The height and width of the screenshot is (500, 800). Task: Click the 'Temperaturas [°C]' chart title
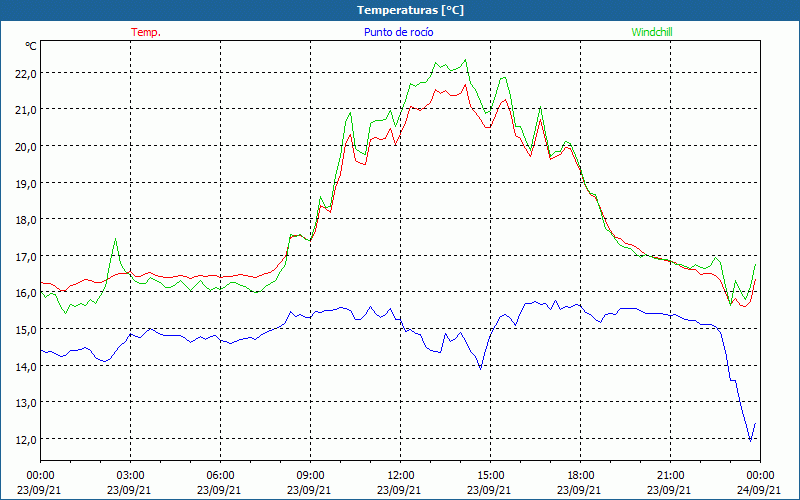(x=410, y=10)
